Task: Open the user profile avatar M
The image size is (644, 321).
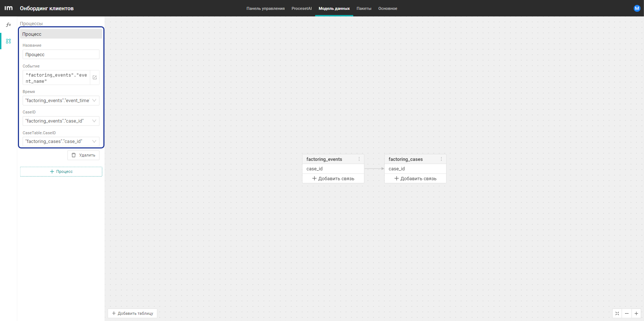Action: pyautogui.click(x=637, y=8)
